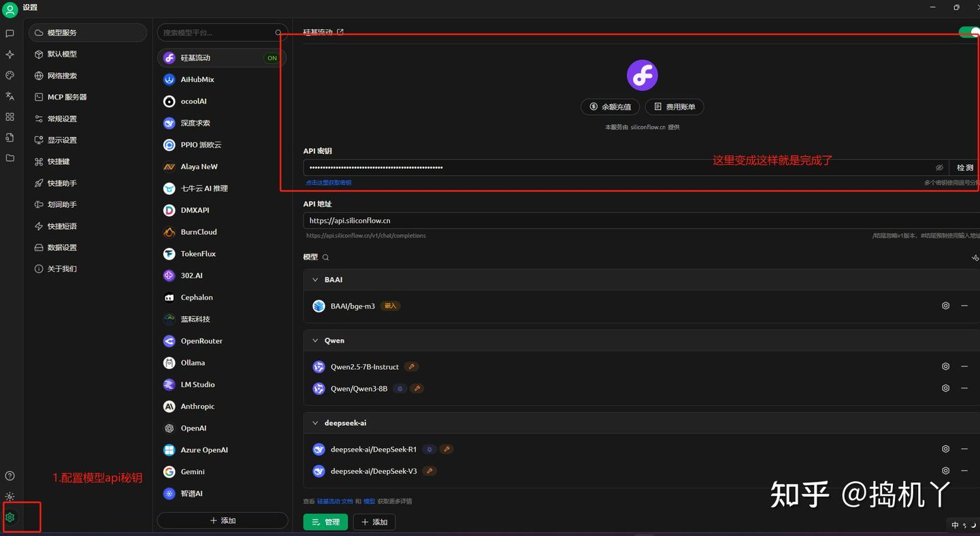Screen dimensions: 980x536
Task: Open the 硅基流动 文档 link
Action: [335, 501]
